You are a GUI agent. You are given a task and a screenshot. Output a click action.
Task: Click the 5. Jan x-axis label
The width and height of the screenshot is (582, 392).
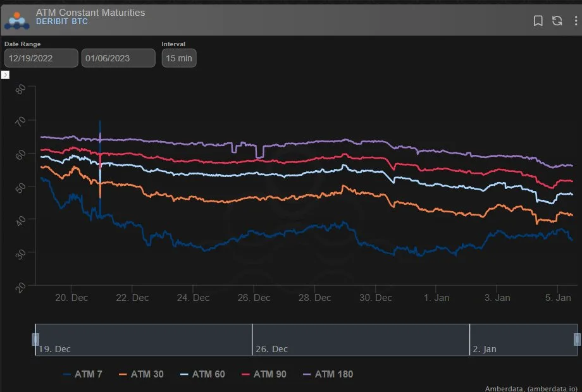(558, 297)
